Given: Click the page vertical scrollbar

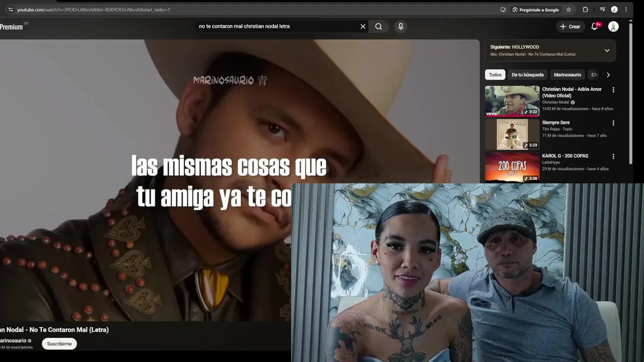Looking at the screenshot, I should click(x=631, y=93).
